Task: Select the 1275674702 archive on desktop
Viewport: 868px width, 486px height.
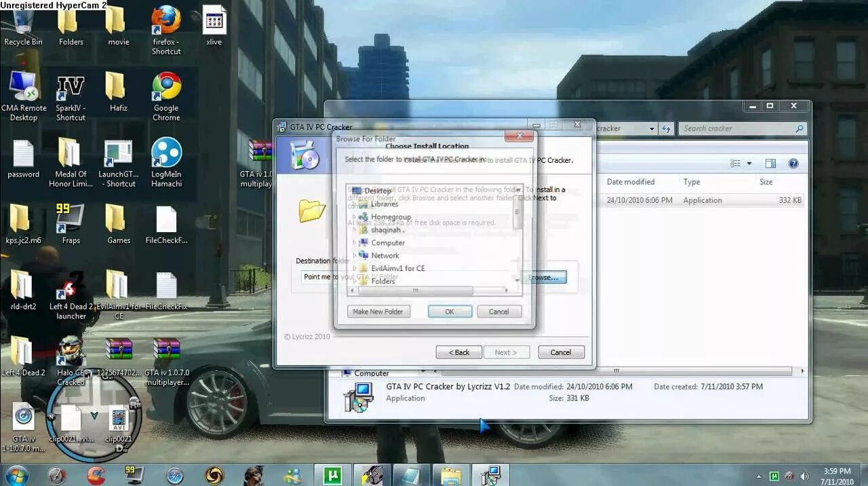Action: 119,358
